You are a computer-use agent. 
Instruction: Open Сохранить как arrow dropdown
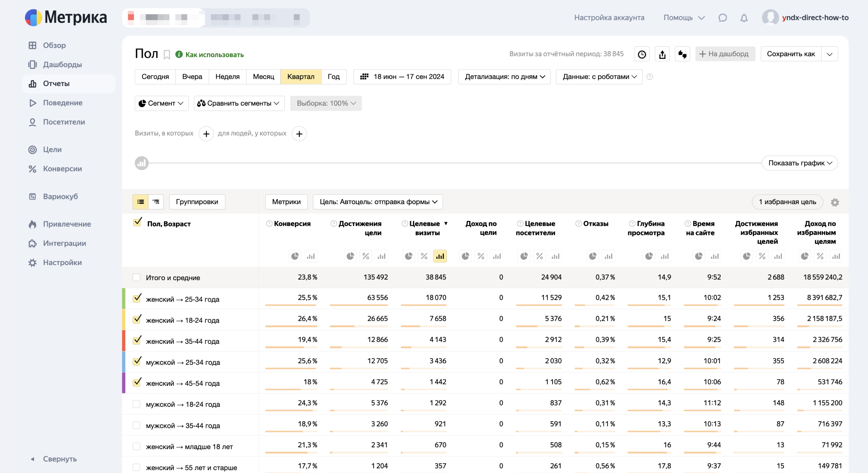point(830,54)
